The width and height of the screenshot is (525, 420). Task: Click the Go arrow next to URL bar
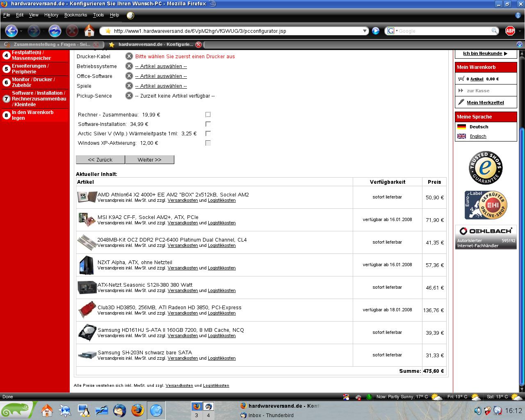point(375,31)
